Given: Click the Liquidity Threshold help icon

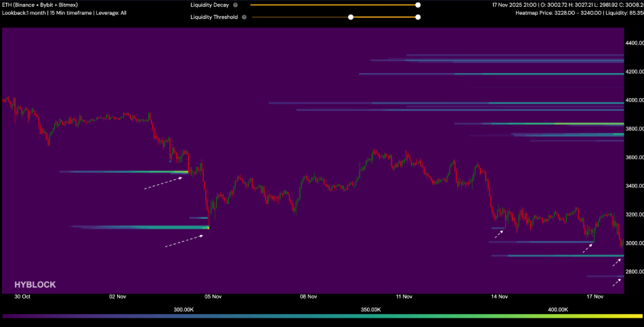Looking at the screenshot, I should coord(244,17).
